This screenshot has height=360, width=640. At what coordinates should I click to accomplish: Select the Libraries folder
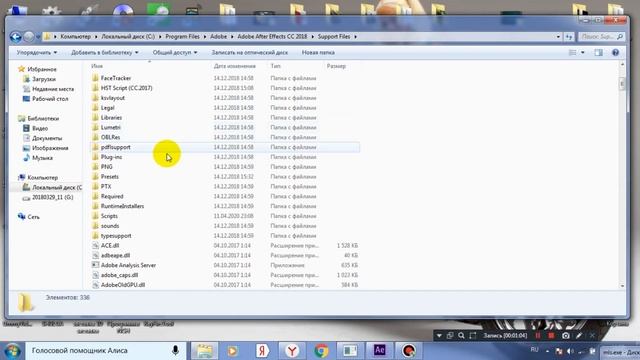point(111,118)
